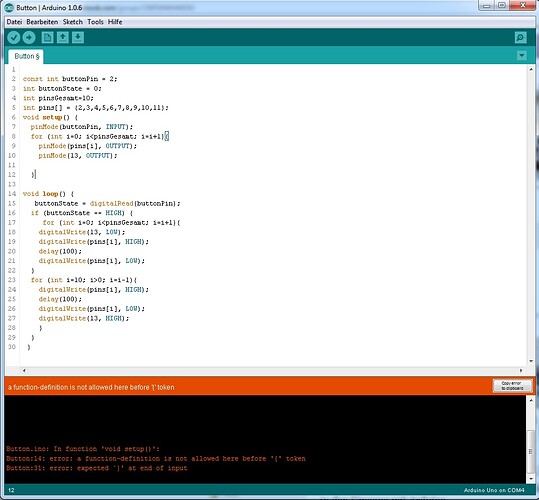This screenshot has height=500, width=539.
Task: Click console line 'Button:14: error'
Action: point(155,458)
